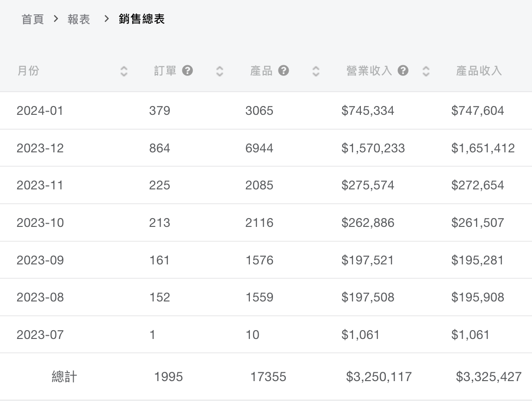Click 銷售總表 breadcrumb item
This screenshot has width=532, height=401.
point(142,19)
